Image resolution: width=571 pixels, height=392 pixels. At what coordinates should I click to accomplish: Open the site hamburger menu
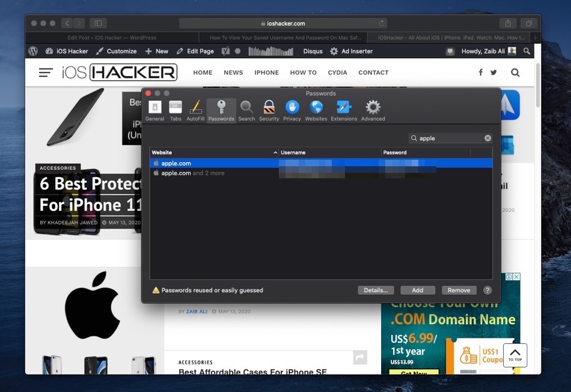click(46, 73)
